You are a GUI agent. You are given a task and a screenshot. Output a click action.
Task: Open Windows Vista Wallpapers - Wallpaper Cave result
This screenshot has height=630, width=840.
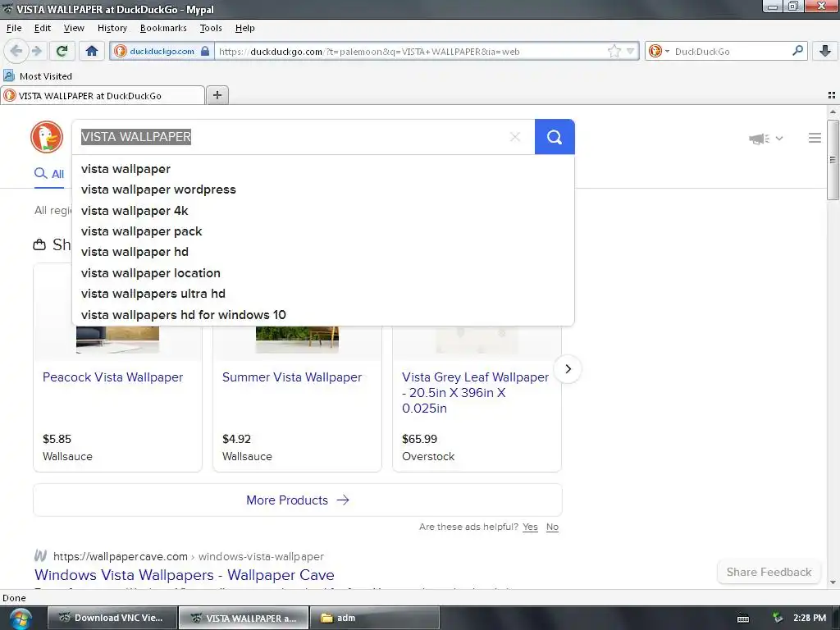[x=185, y=575]
